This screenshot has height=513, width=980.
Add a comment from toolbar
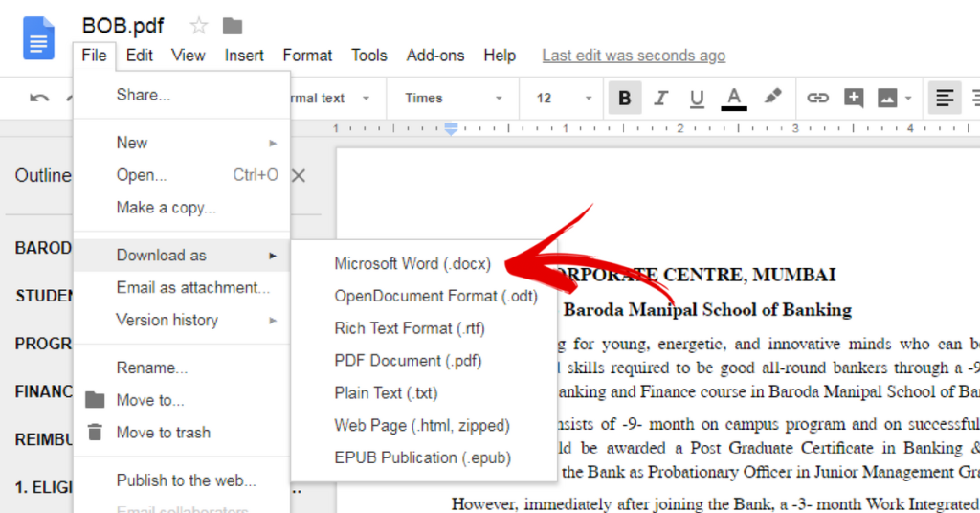[x=853, y=98]
